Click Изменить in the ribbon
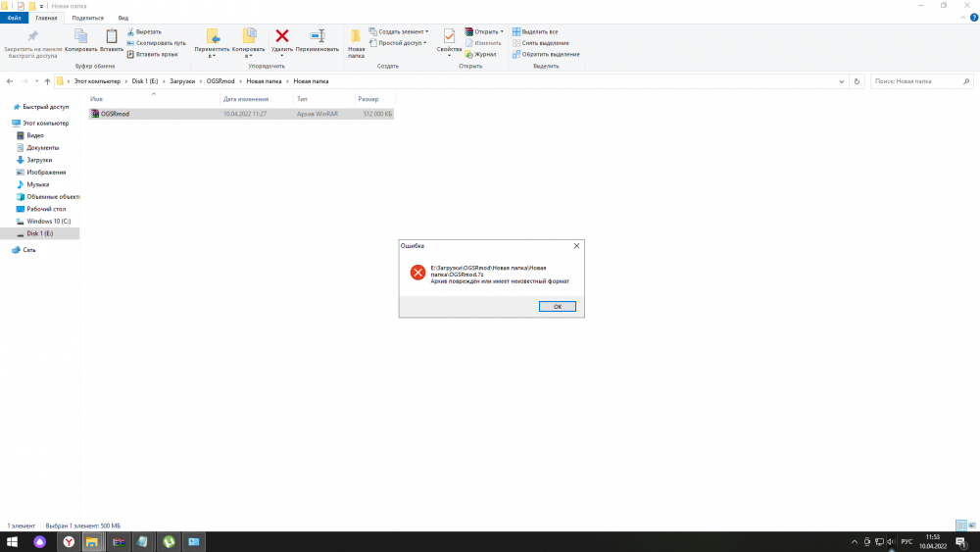The image size is (980, 552). (483, 42)
